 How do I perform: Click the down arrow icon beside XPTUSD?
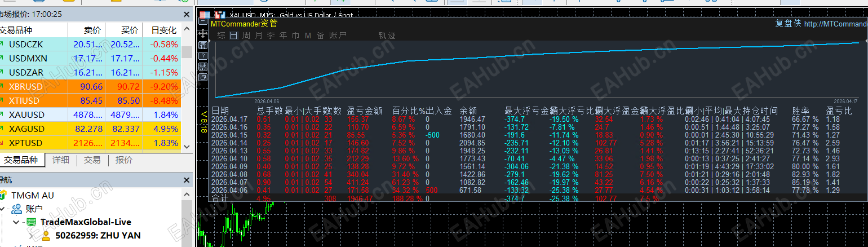point(2,144)
